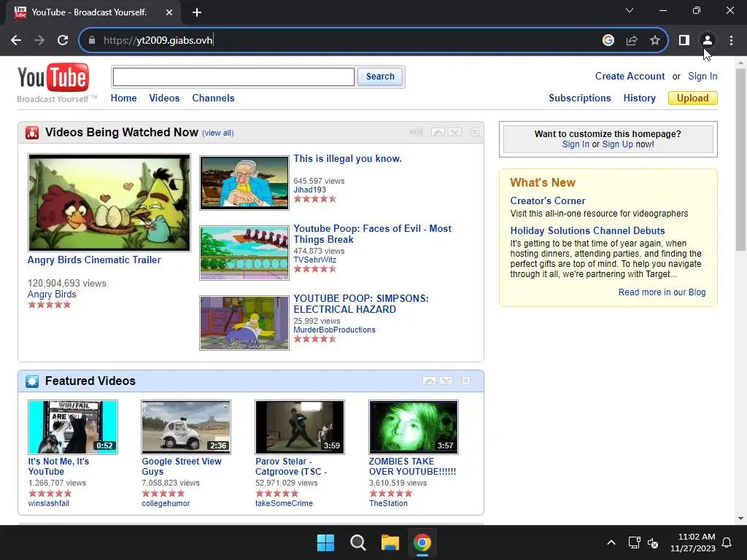Open the Videos navigation tab
Image resolution: width=747 pixels, height=560 pixels.
click(x=164, y=98)
